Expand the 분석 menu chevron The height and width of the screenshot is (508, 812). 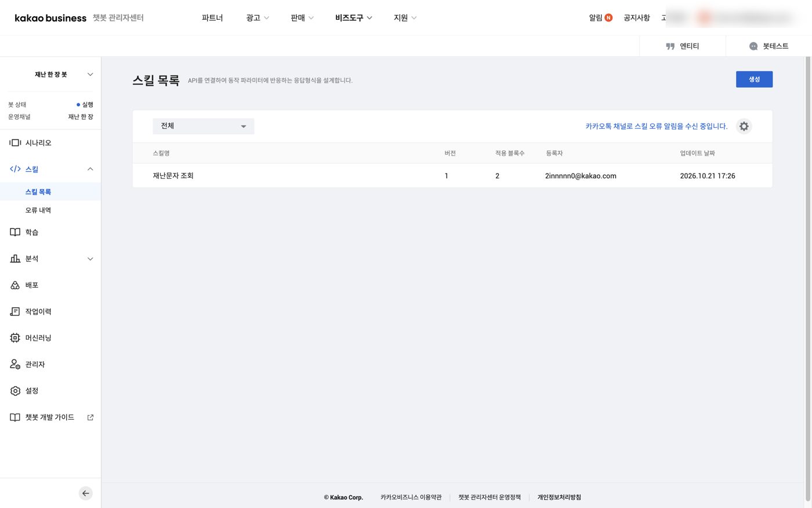(90, 259)
